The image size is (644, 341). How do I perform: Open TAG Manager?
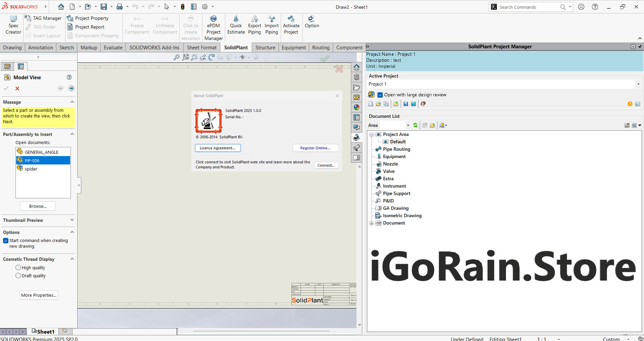tap(43, 18)
